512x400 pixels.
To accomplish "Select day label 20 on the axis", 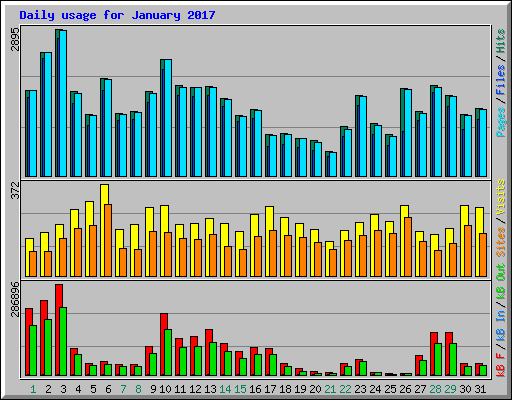I will 315,389.
